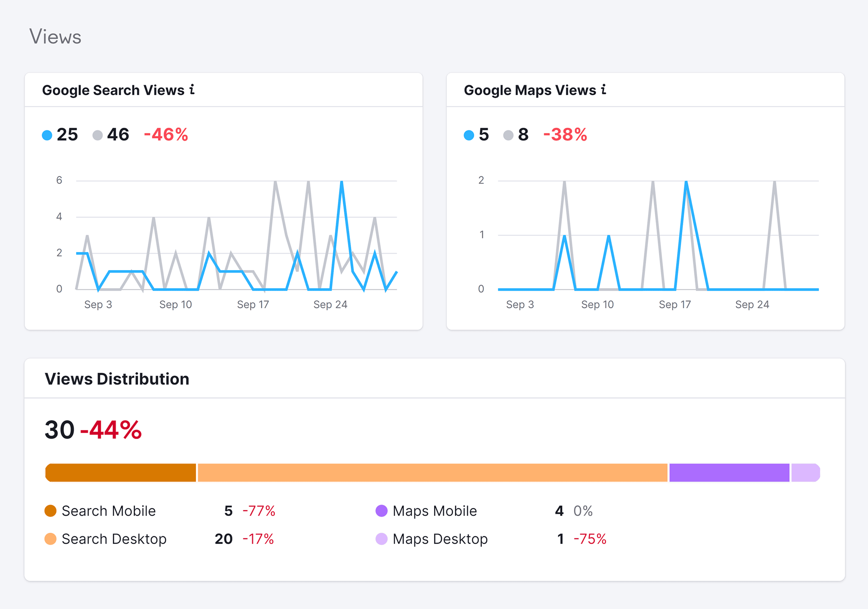Click the Views Distribution heading

click(117, 379)
